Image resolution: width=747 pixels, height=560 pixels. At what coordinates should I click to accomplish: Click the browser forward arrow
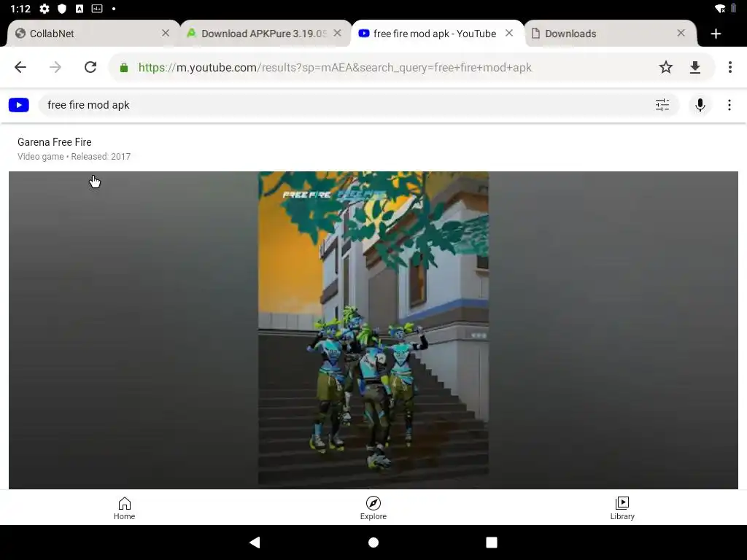tap(55, 67)
